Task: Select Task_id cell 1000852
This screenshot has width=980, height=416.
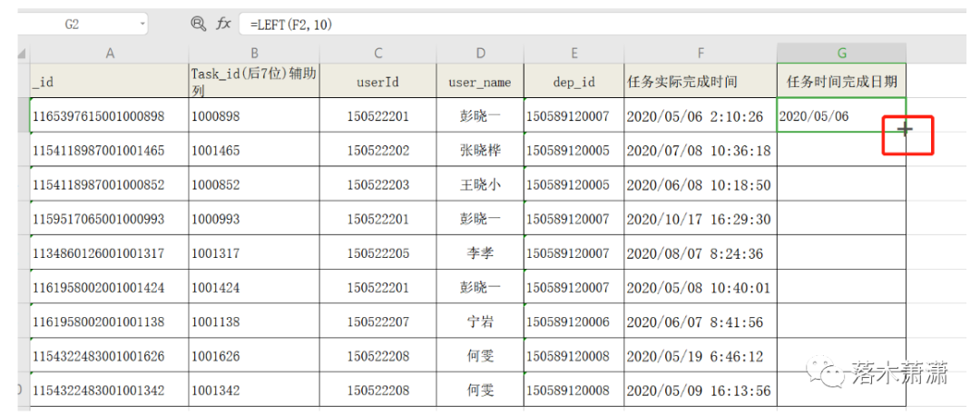Action: click(x=254, y=183)
